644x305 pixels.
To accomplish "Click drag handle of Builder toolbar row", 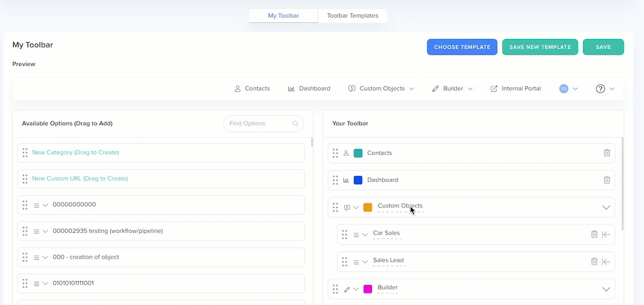I will pyautogui.click(x=335, y=289).
